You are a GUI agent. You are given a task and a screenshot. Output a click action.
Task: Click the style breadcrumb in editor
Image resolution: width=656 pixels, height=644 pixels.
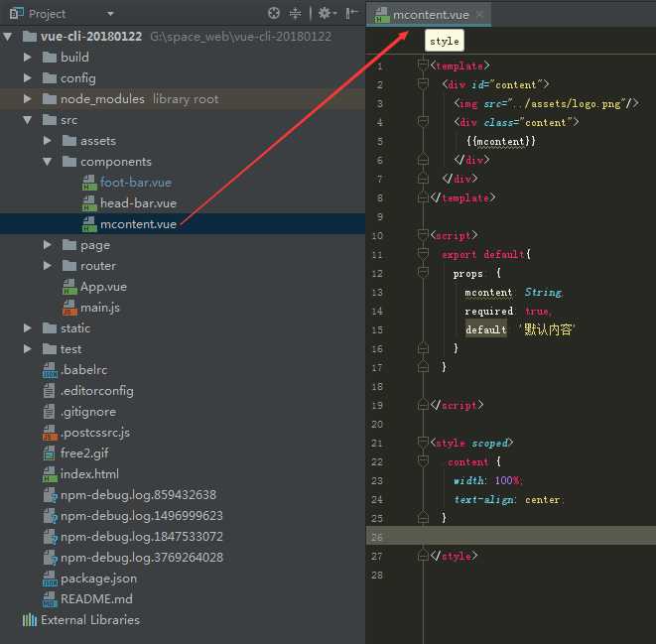click(445, 41)
